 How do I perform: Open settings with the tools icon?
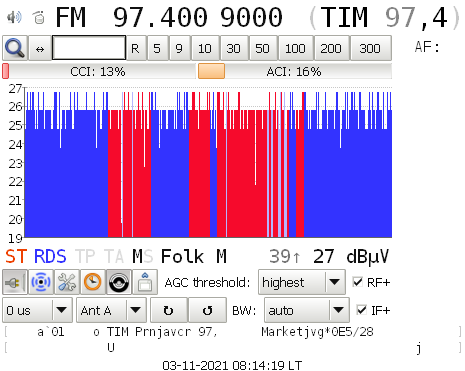point(67,282)
